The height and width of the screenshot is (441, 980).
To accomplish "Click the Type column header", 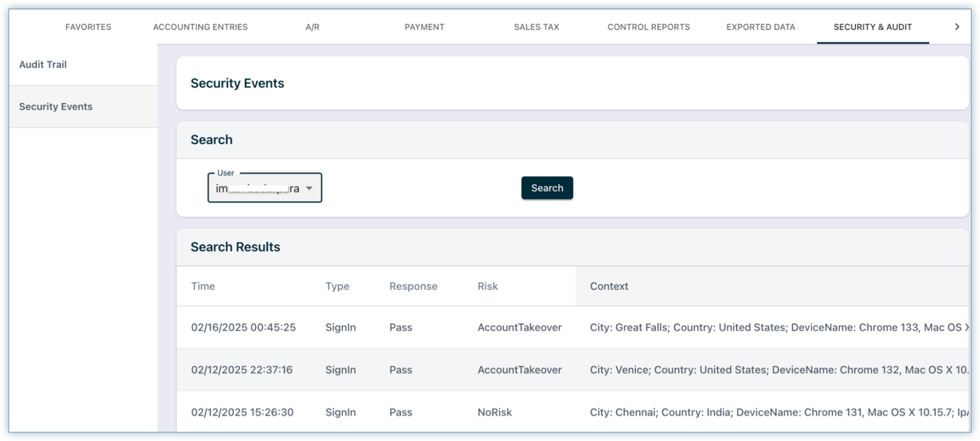I will click(x=337, y=287).
